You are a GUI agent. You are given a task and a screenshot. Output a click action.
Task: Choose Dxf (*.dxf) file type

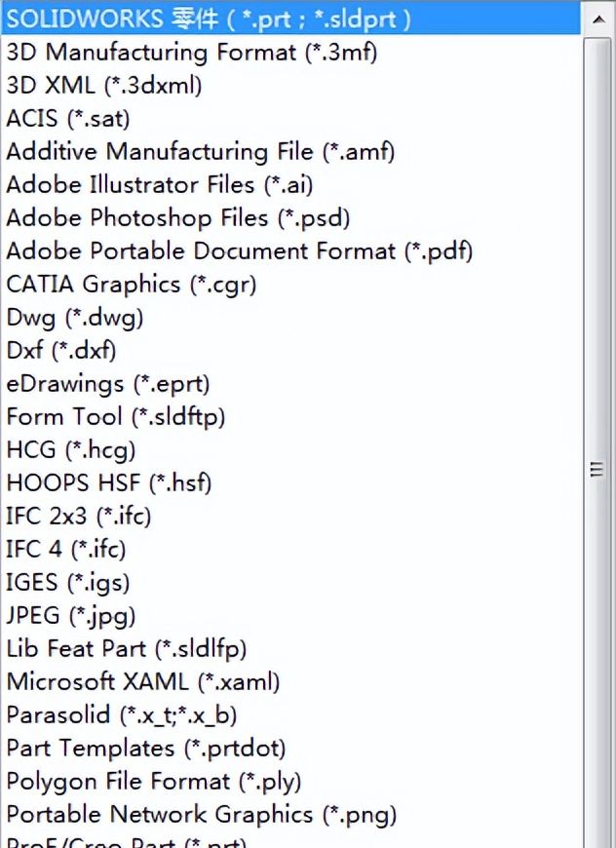coord(61,350)
